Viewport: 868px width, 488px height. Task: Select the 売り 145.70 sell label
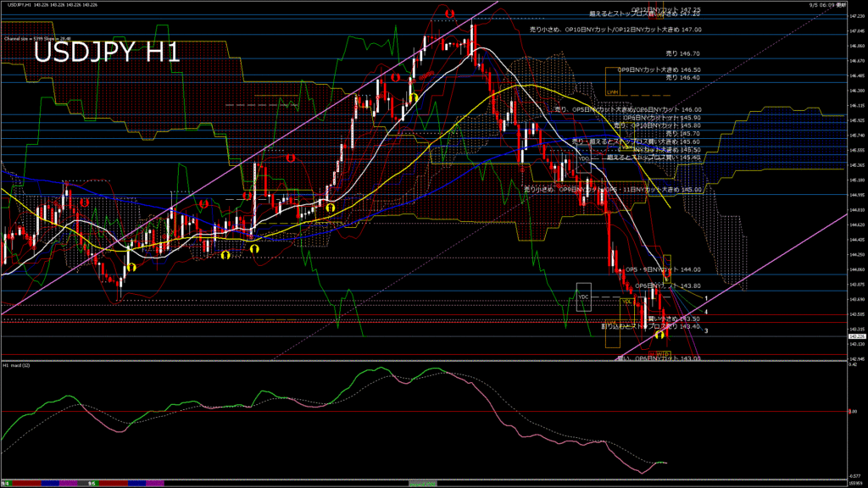[x=682, y=134]
